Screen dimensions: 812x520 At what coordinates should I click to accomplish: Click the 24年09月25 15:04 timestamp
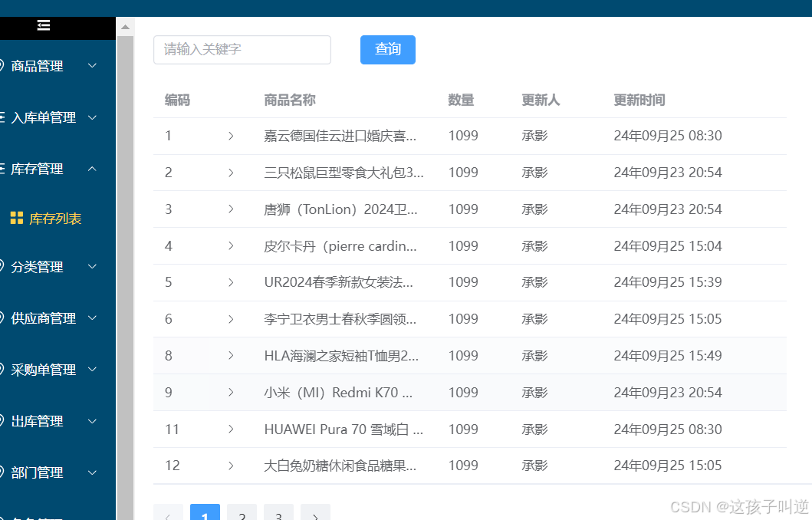click(x=668, y=246)
